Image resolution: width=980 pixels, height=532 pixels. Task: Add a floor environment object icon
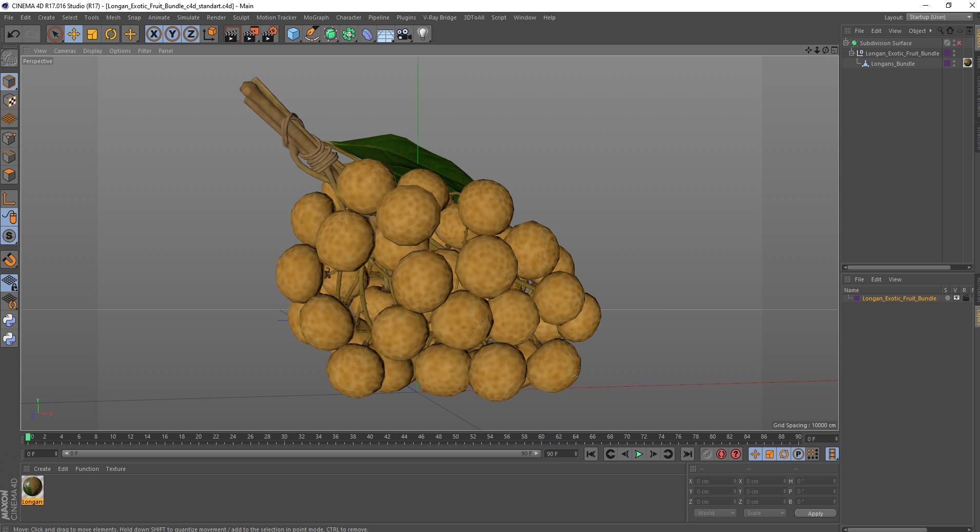(x=386, y=34)
